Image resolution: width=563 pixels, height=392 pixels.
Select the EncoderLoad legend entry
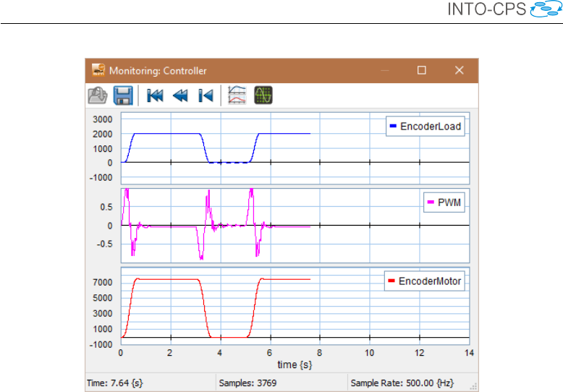point(426,127)
